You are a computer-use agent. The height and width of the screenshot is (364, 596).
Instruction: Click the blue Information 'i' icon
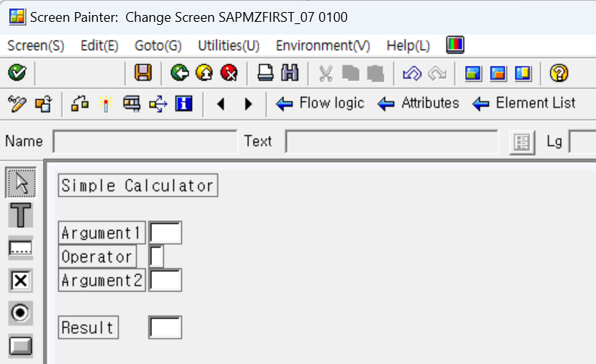184,104
